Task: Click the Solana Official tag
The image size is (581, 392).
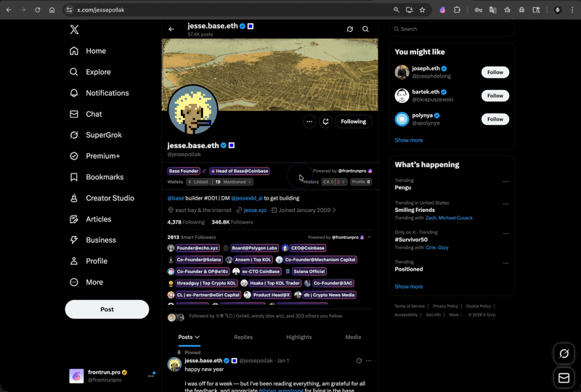Action: tap(309, 271)
